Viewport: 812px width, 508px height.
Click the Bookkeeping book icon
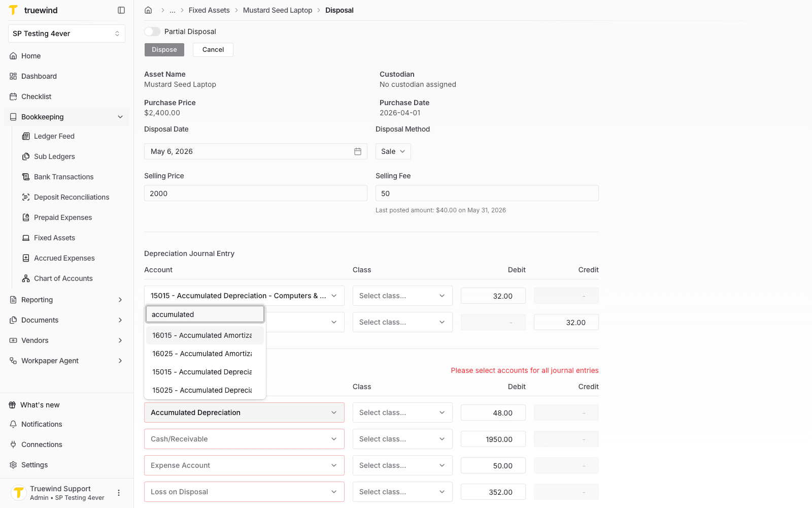coord(13,117)
